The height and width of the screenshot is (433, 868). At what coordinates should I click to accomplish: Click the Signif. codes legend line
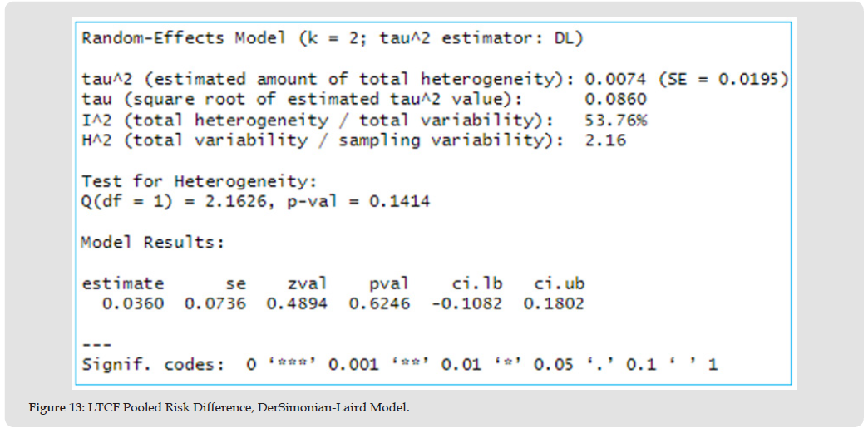tap(399, 364)
